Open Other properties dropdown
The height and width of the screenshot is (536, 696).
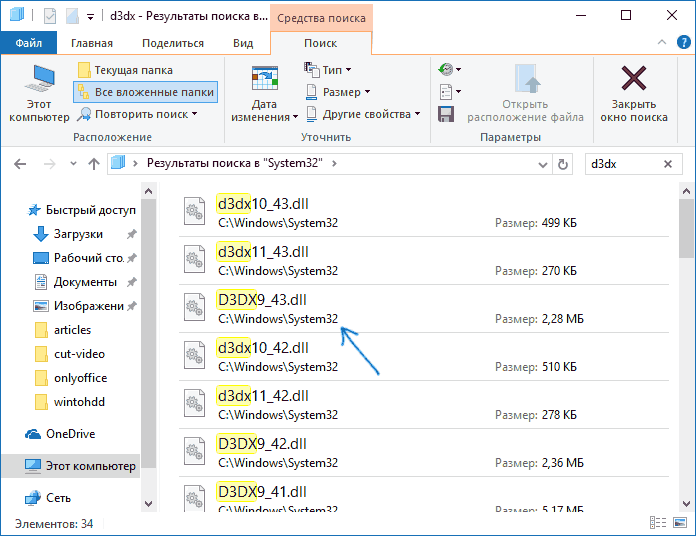[363, 114]
